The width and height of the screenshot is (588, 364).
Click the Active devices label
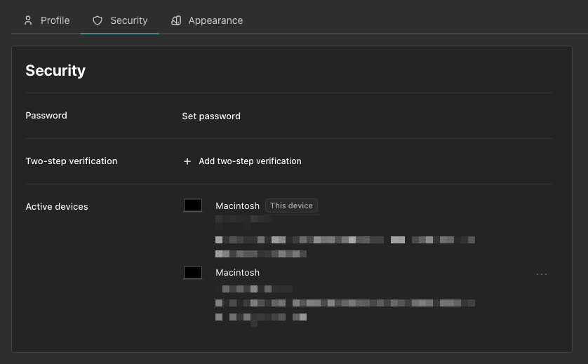[x=57, y=207]
